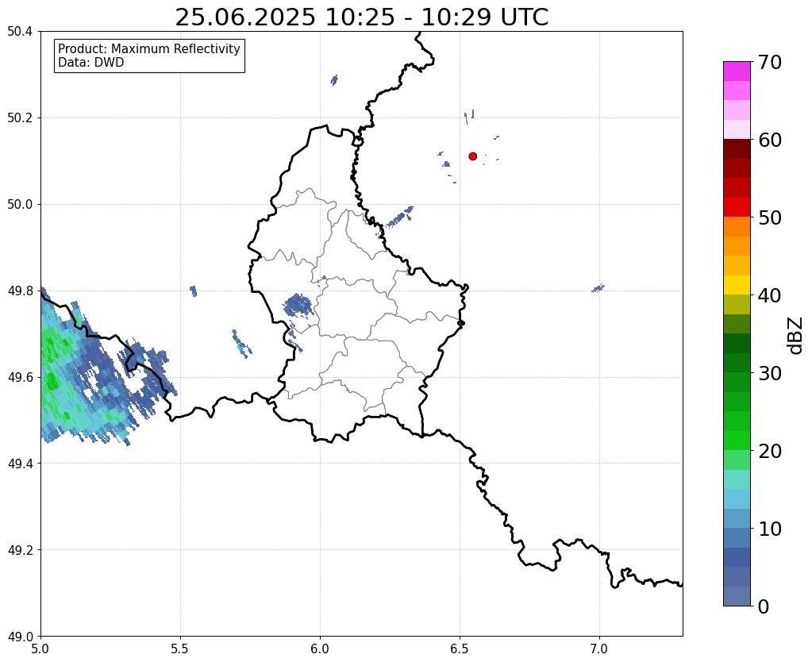
Task: Click the latitude axis label 50.2
Action: (20, 118)
